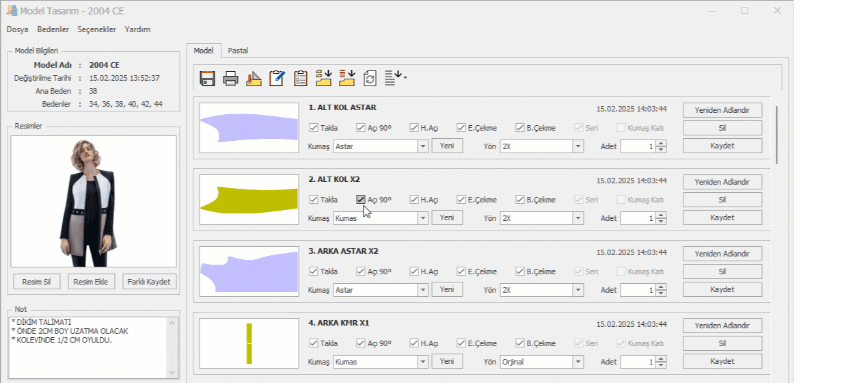Toggle Açı 90° checkbox for ALT KOL X2
The width and height of the screenshot is (868, 383).
pyautogui.click(x=361, y=200)
